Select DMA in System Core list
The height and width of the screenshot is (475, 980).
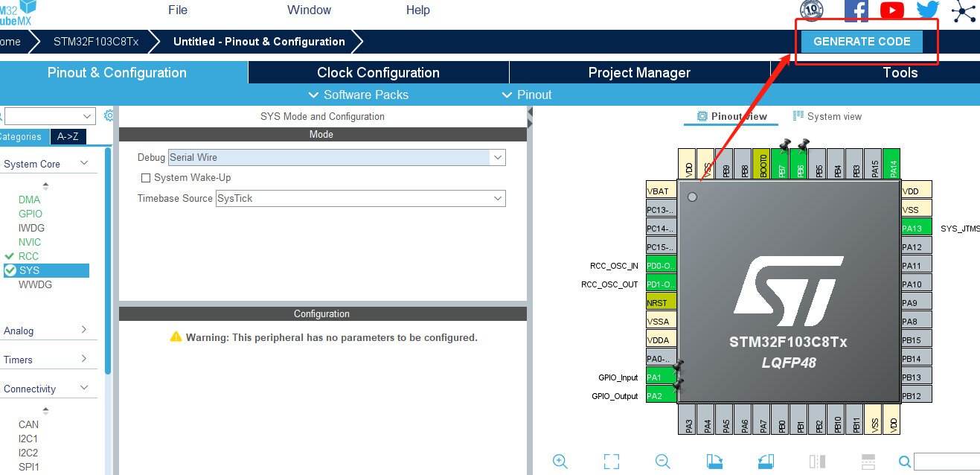pyautogui.click(x=30, y=200)
